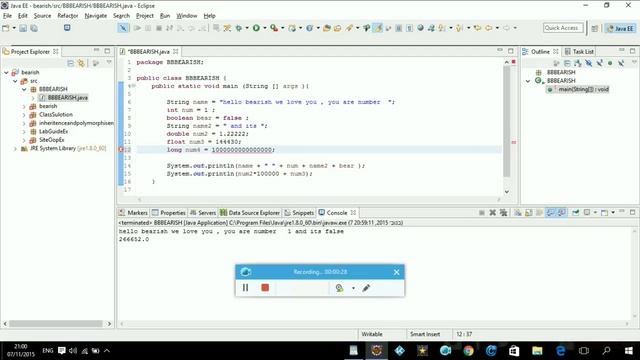This screenshot has height=360, width=640.
Task: Collapse BBBEARISH class in Outline
Action: click(528, 81)
